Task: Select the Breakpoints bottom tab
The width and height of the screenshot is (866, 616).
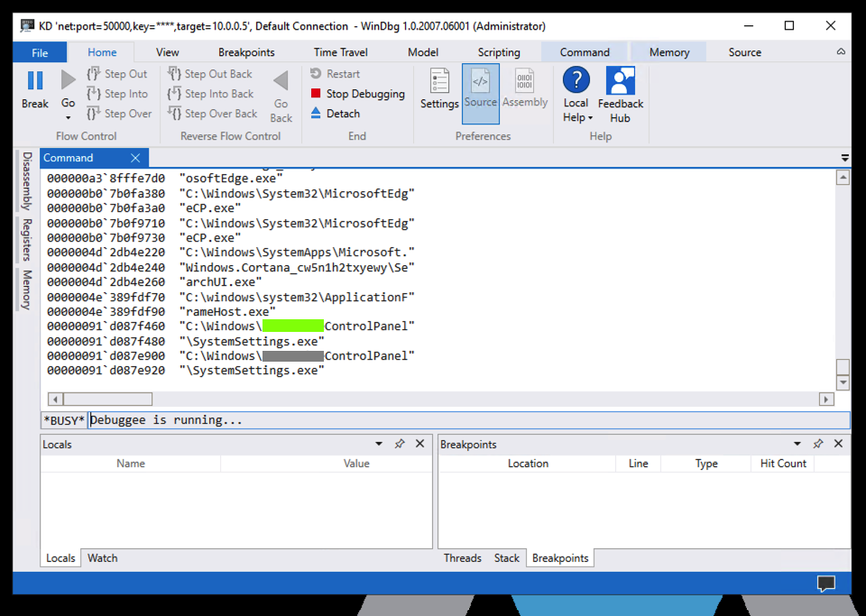Action: pos(560,558)
